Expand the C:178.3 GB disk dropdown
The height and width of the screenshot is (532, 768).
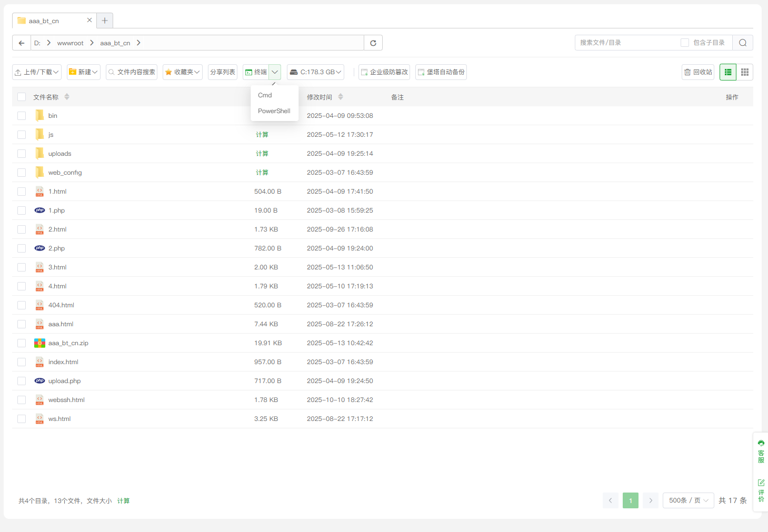[x=316, y=72]
